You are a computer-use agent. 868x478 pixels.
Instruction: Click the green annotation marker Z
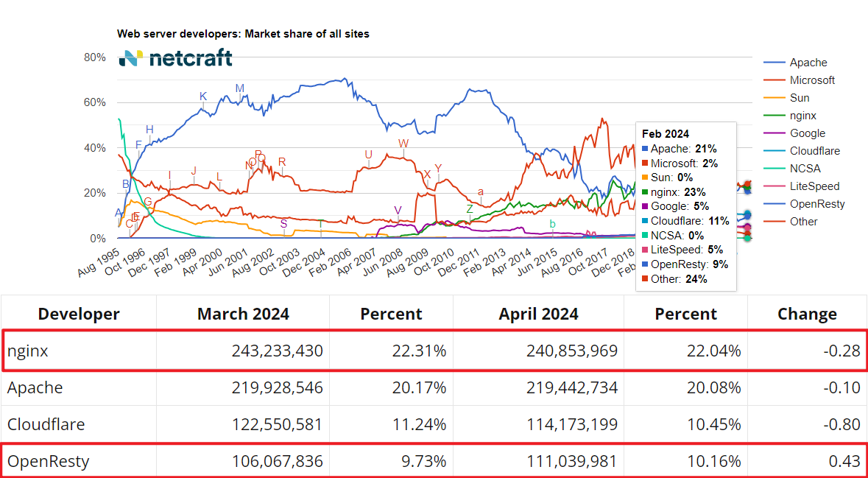pos(470,209)
